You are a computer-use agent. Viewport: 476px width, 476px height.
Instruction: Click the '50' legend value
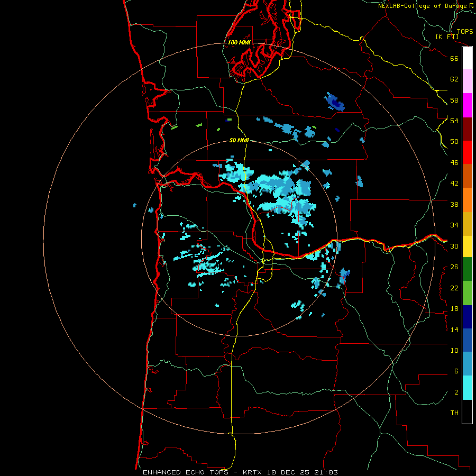(x=454, y=142)
